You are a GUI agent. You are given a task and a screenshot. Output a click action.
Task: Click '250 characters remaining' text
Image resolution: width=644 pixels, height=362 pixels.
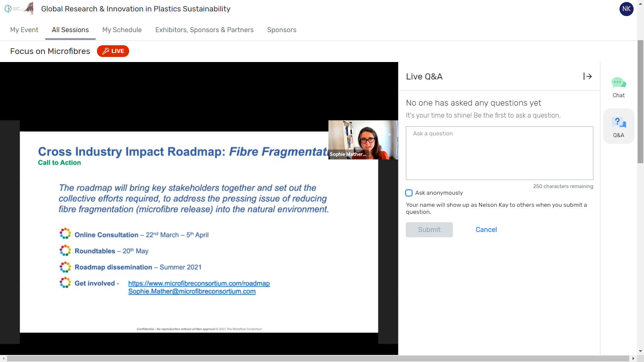click(x=563, y=186)
